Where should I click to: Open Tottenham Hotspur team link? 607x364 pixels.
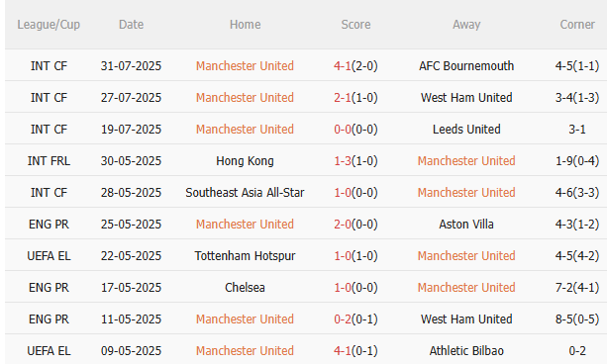[245, 256]
